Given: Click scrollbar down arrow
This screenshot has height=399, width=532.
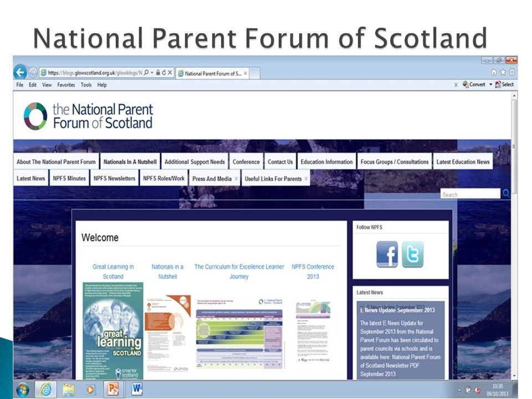Looking at the screenshot, I should click(514, 376).
